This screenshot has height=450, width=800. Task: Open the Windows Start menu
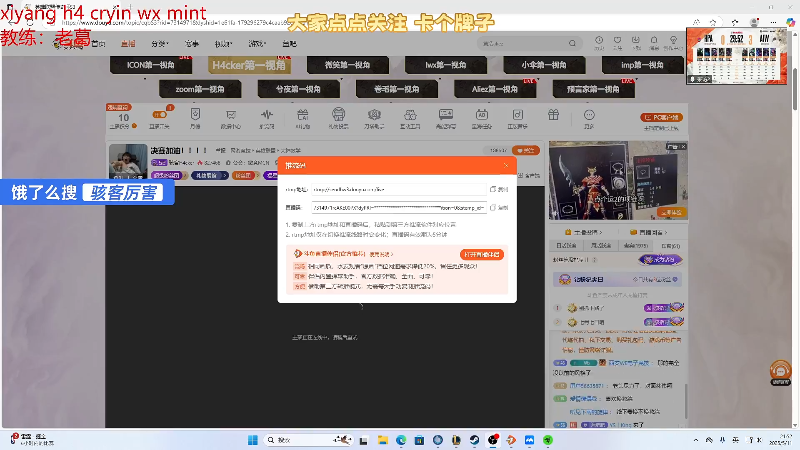[253, 440]
